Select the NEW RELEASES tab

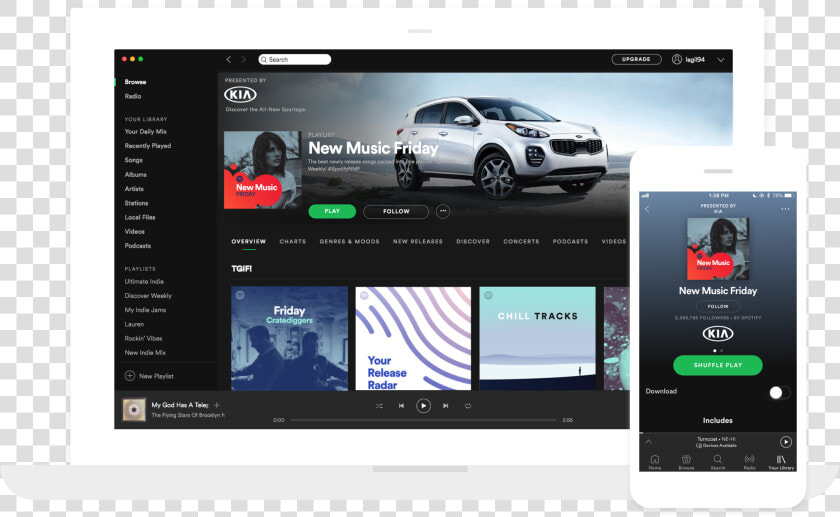pyautogui.click(x=418, y=242)
